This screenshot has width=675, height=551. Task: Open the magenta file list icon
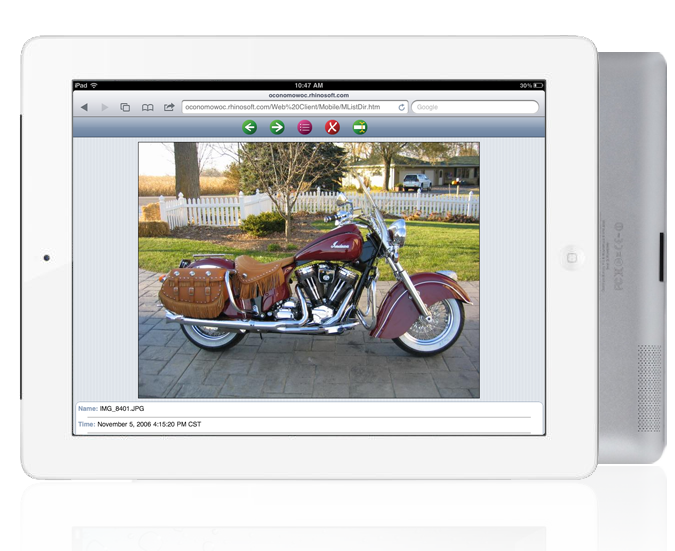[x=304, y=127]
